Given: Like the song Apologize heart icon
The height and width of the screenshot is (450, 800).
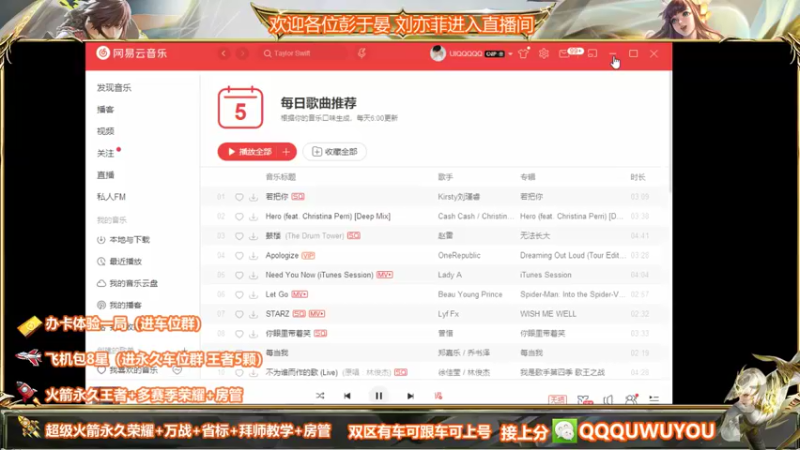Looking at the screenshot, I should [239, 256].
